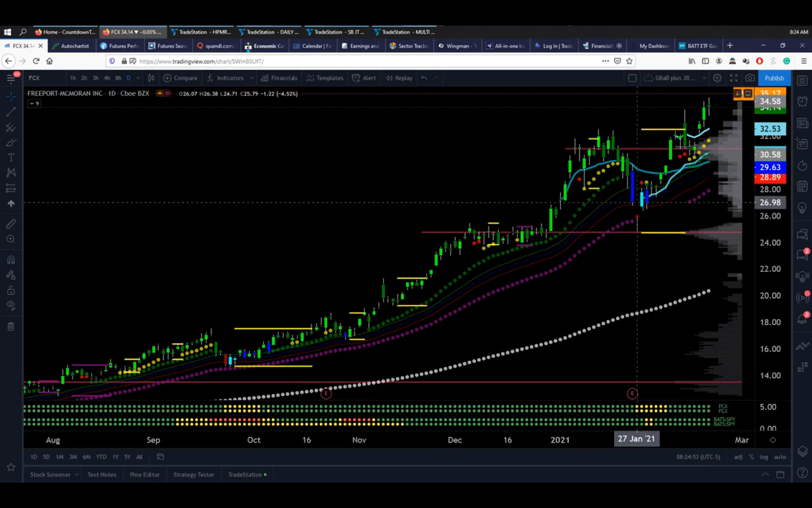Toggle adj price adjustment
This screenshot has height=508, width=812.
[x=738, y=457]
